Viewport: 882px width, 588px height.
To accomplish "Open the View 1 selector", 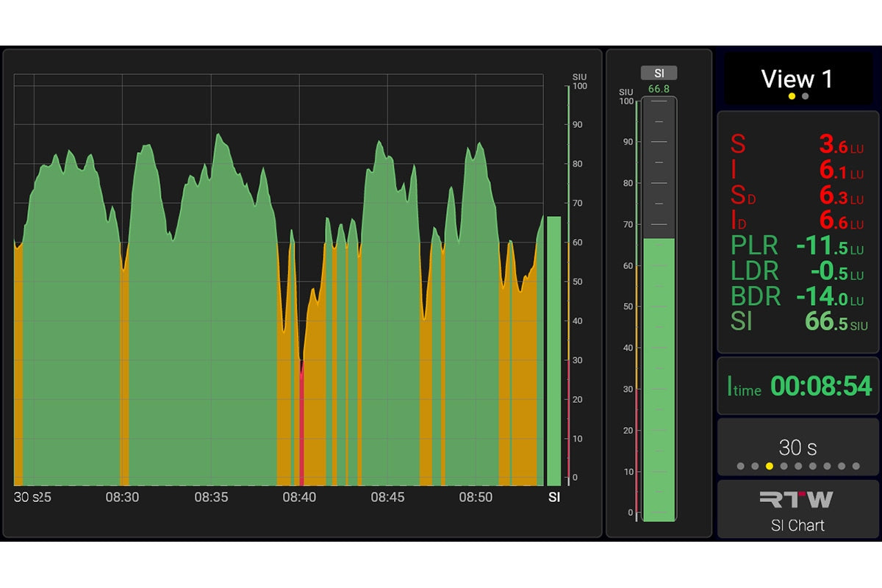I will 797,79.
